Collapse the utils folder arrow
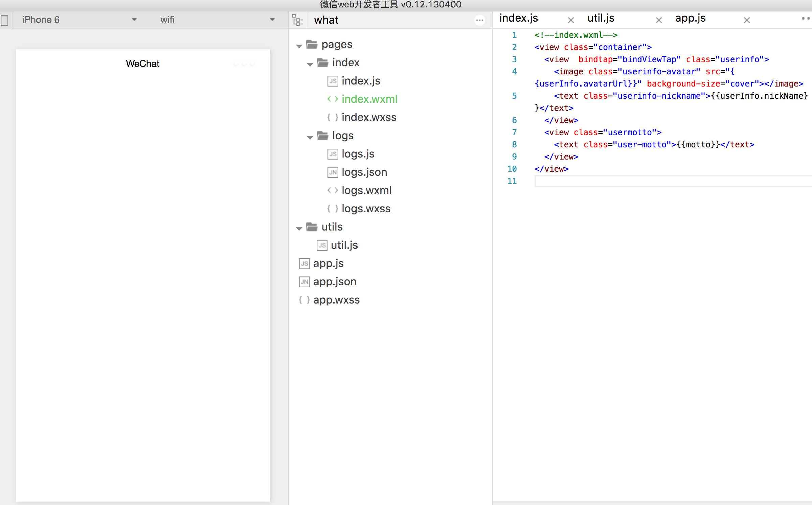 [299, 229]
